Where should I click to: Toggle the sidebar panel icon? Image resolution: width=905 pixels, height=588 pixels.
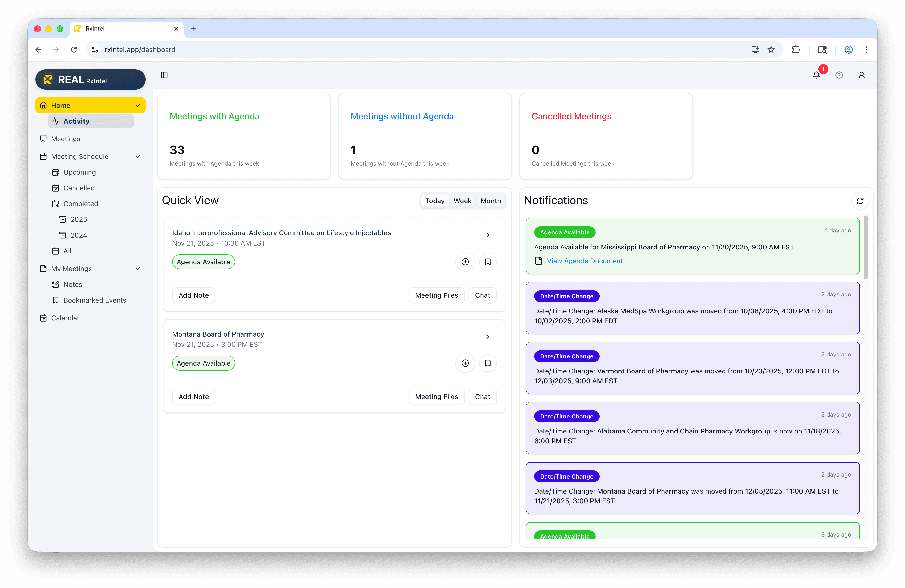click(x=164, y=75)
